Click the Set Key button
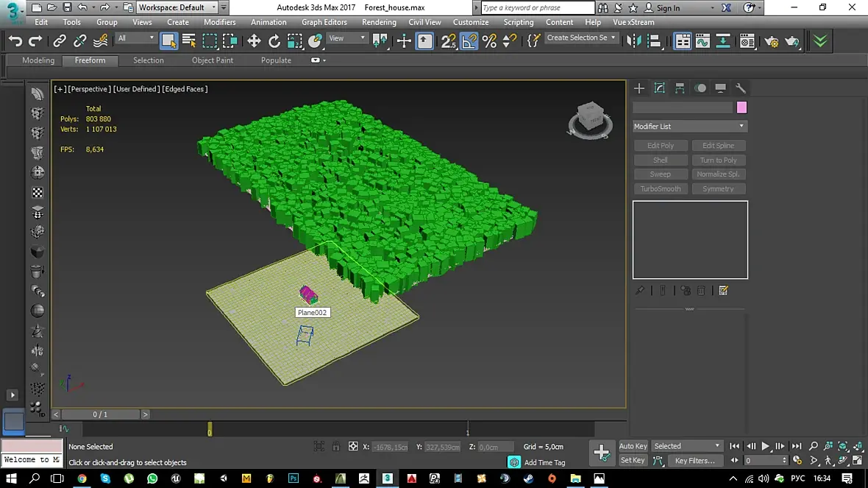The image size is (868, 488). tap(633, 461)
